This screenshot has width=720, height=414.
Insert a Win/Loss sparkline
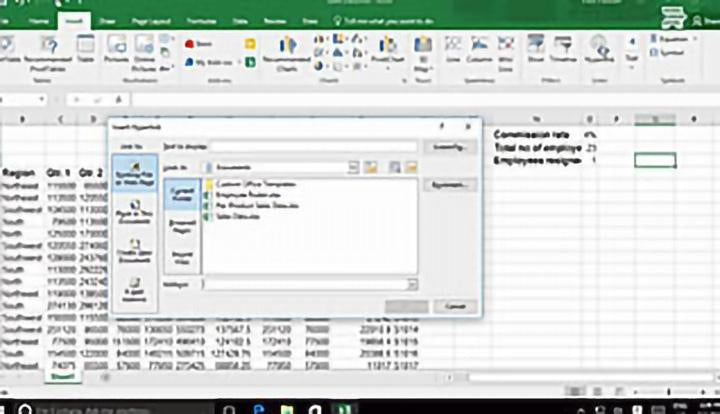coord(506,53)
